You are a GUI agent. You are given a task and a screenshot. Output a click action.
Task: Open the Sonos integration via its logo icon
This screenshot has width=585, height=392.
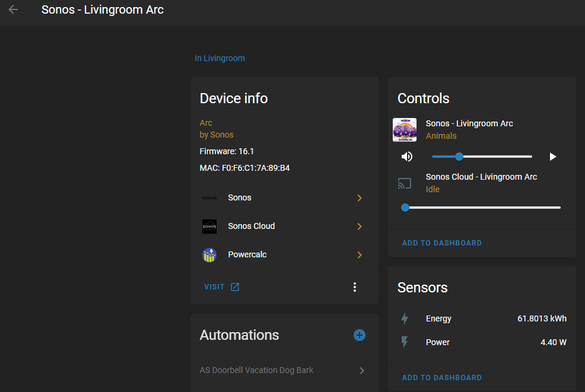[209, 197]
